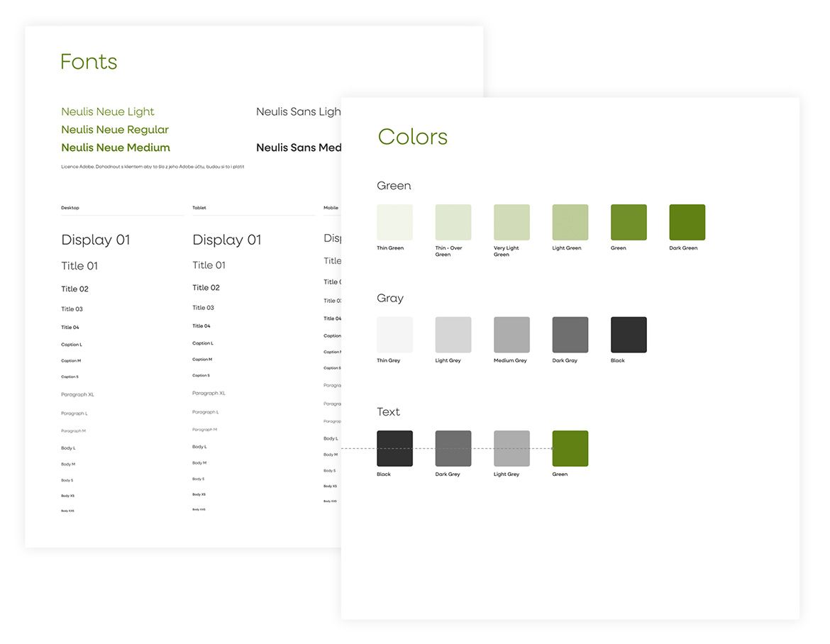Click the Thin Grey swatch

click(x=394, y=335)
